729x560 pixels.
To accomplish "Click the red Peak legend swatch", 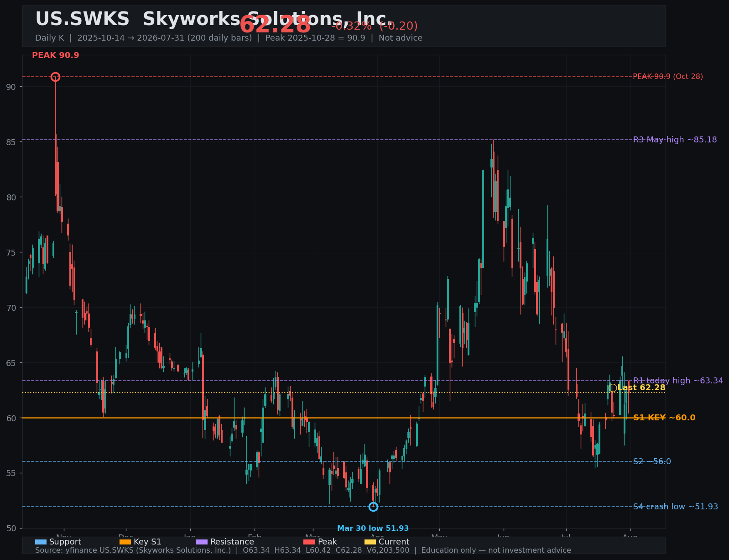I will coord(309,542).
